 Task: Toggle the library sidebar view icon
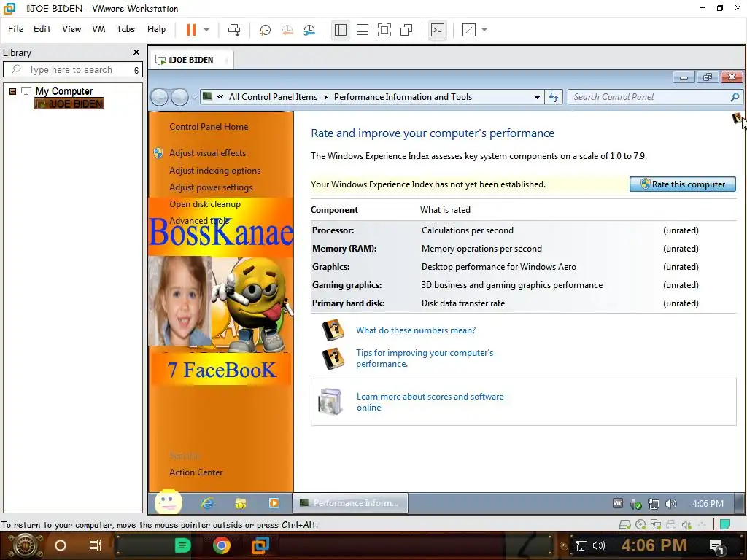(341, 30)
